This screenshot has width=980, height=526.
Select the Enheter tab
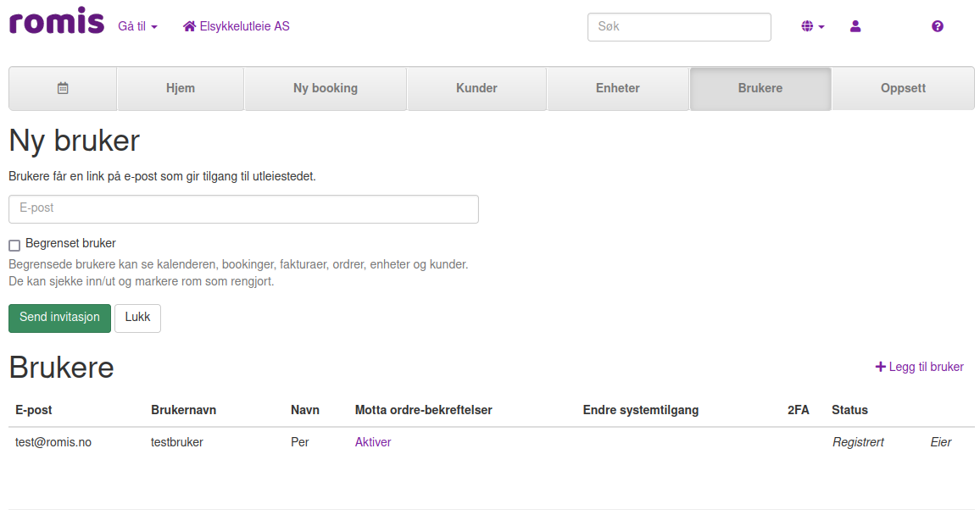(x=617, y=88)
